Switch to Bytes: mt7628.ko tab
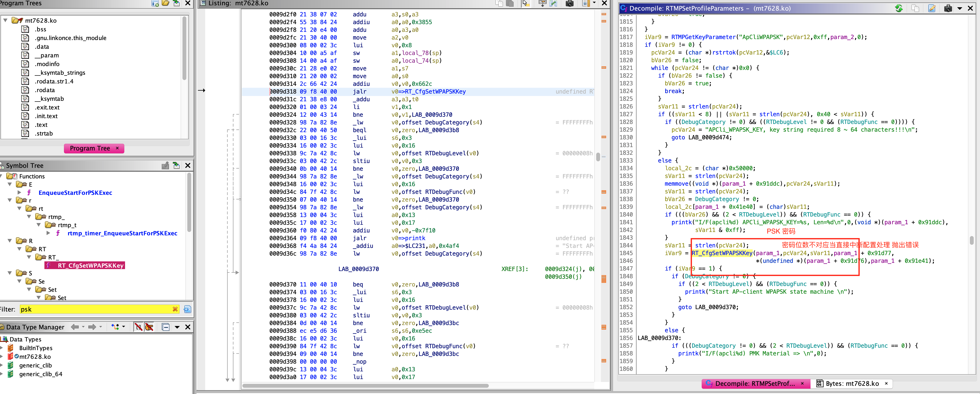Screen dimensions: 980x394 852,383
